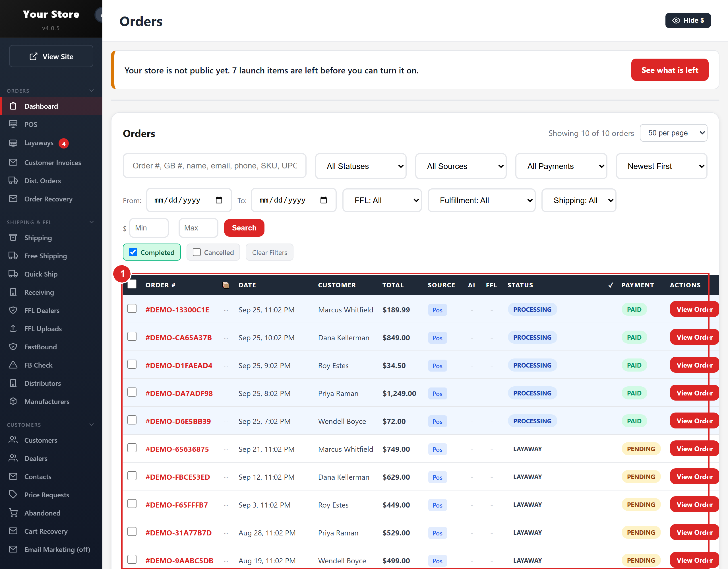Select checkbox for order #DEMO-65636875

pyautogui.click(x=132, y=448)
